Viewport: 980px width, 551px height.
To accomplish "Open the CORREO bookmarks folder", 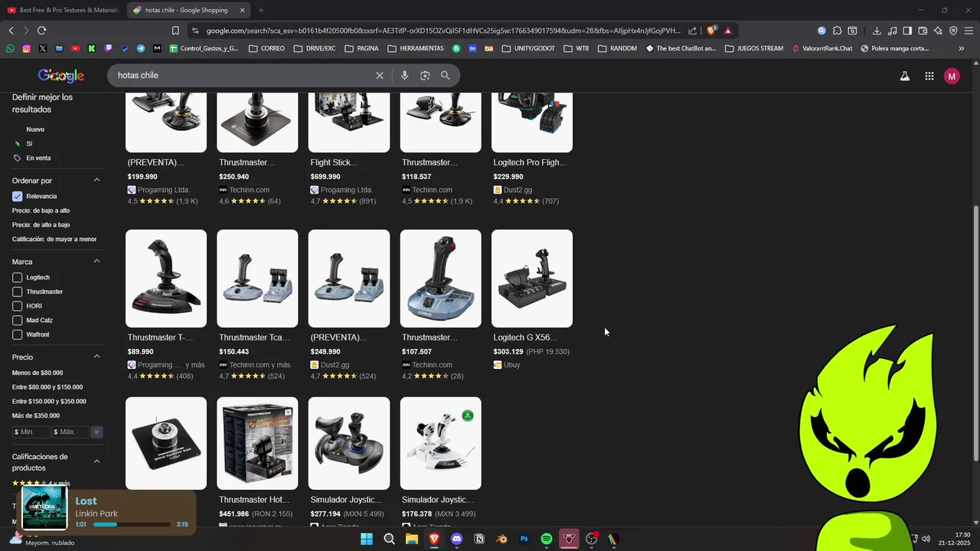I will pyautogui.click(x=266, y=48).
